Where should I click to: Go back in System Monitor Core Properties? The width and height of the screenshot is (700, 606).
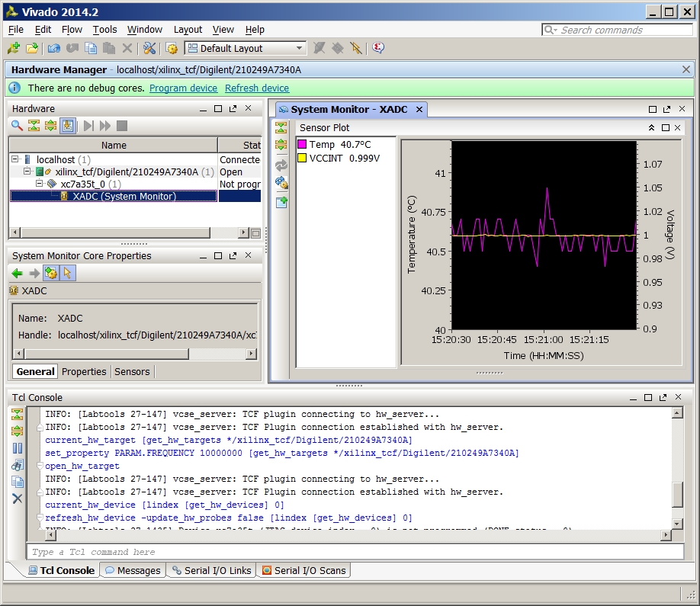click(18, 273)
